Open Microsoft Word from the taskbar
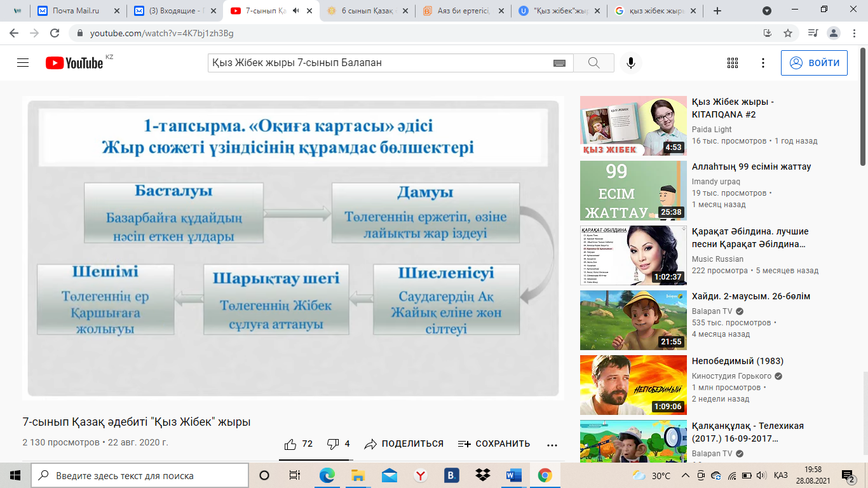 click(x=513, y=475)
